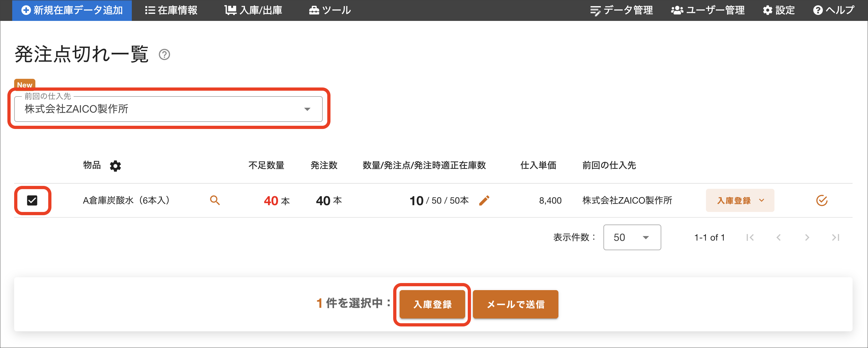Open the 設定 settings page
This screenshot has height=348, width=868.
click(779, 10)
